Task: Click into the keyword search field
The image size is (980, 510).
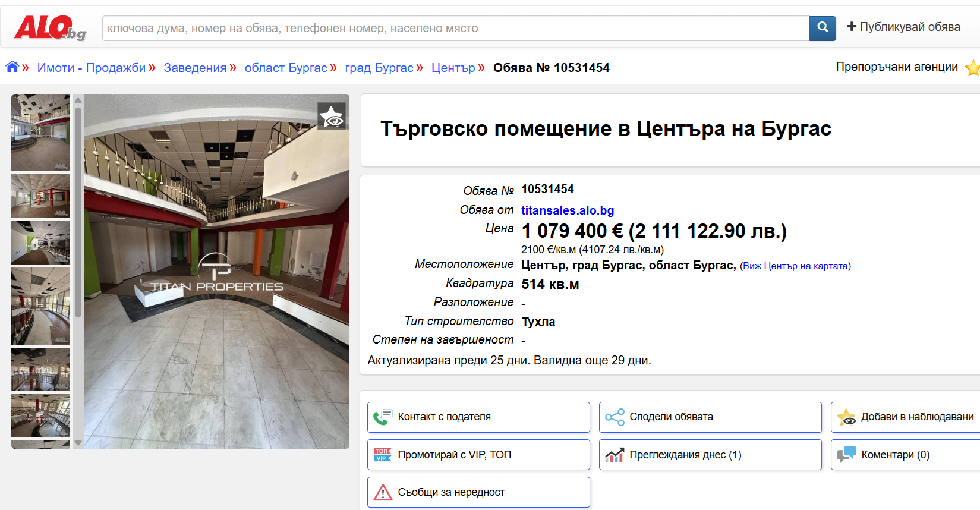Action: pyautogui.click(x=455, y=29)
